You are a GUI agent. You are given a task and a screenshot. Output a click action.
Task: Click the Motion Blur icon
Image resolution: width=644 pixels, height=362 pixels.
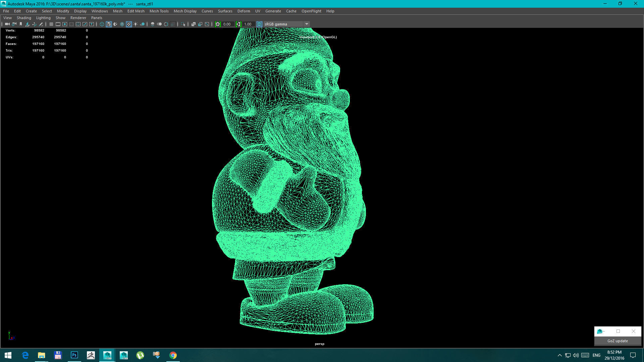pyautogui.click(x=159, y=24)
